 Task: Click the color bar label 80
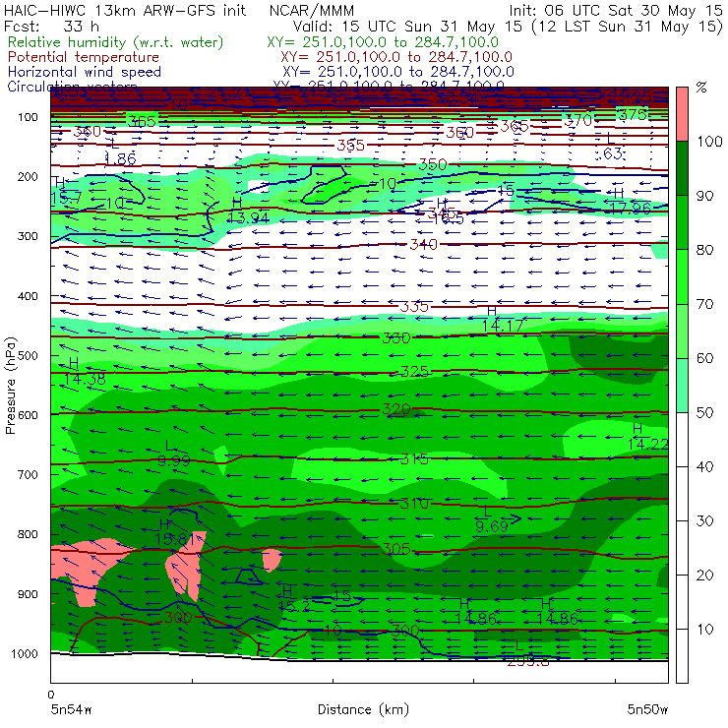[704, 250]
